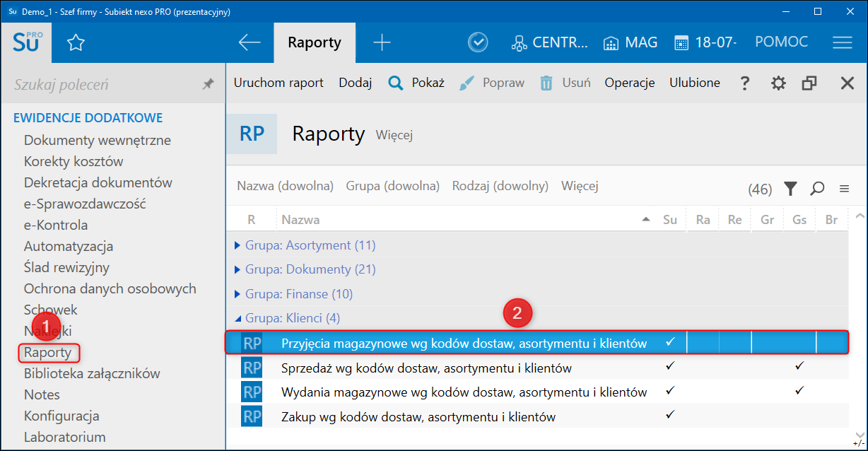Open the Dodaj menu
Viewport: 868px width, 451px height.
click(356, 83)
